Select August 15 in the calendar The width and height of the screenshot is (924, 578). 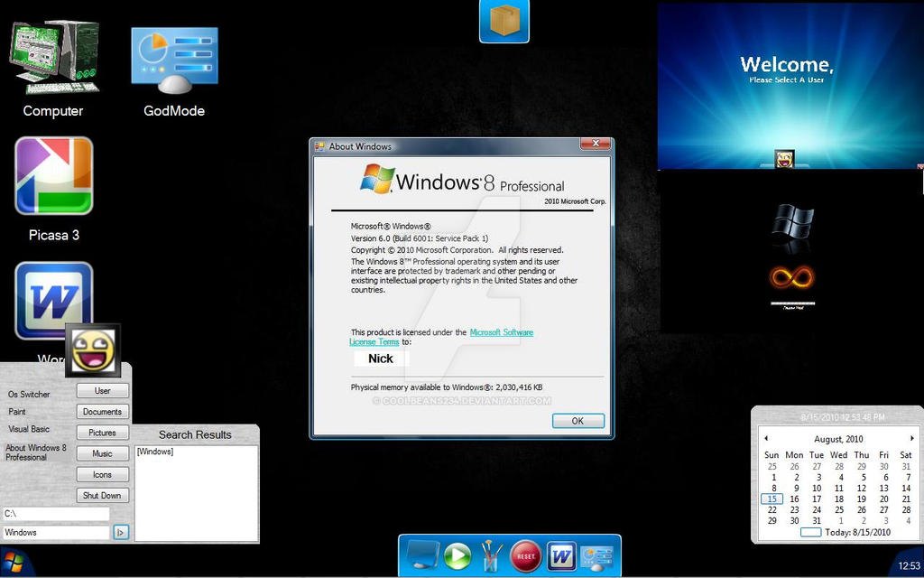pos(772,499)
